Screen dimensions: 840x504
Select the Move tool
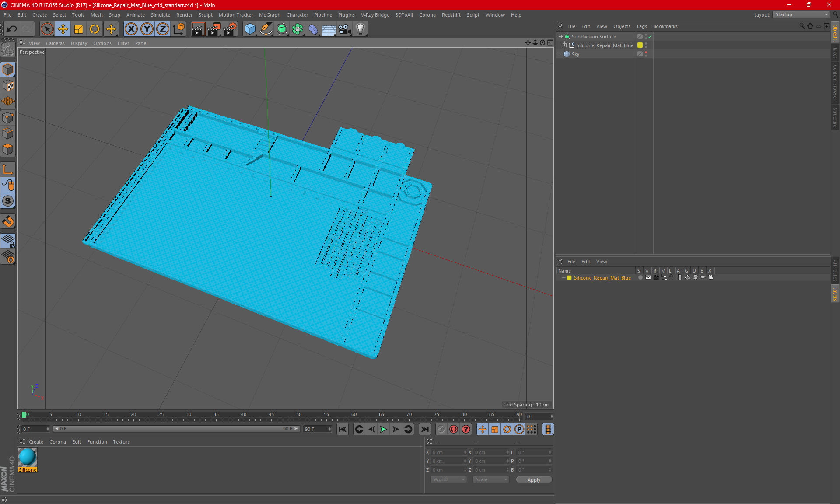(63, 29)
